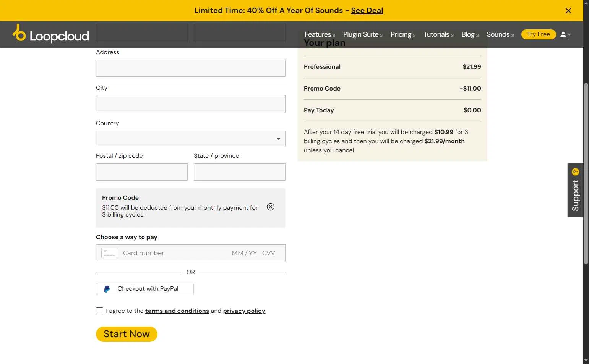Dismiss the Limited Time banner
Image resolution: width=589 pixels, height=364 pixels.
[x=568, y=11]
